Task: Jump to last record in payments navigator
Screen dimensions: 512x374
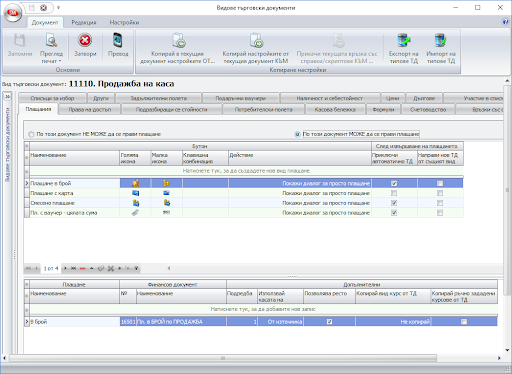Action: (x=73, y=268)
